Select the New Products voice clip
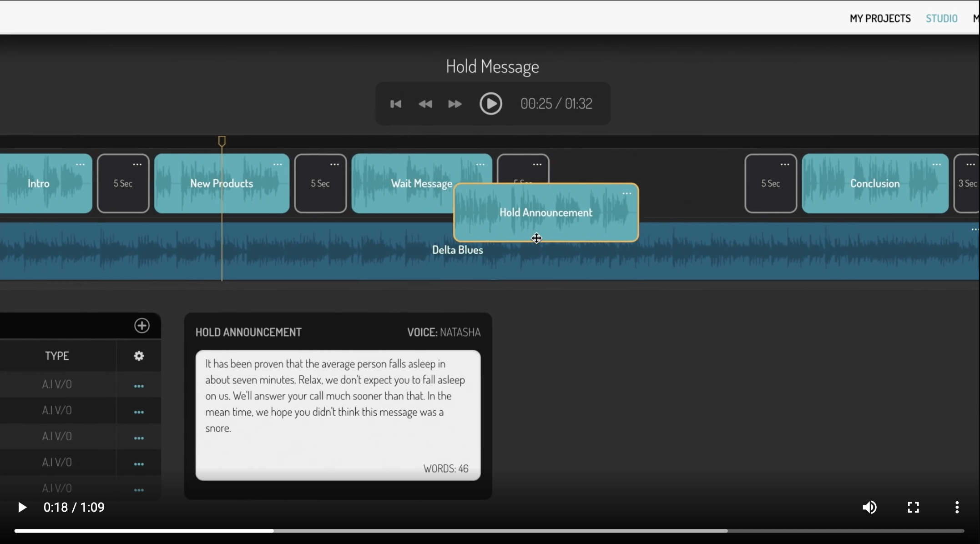Image resolution: width=980 pixels, height=544 pixels. pos(222,183)
